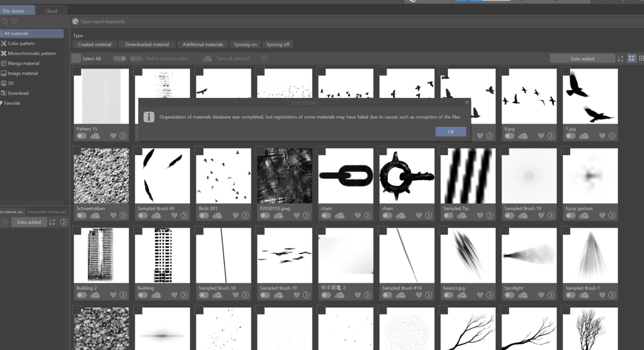Click the trash icon beside Sync all selected
644x350 pixels.
(x=264, y=58)
